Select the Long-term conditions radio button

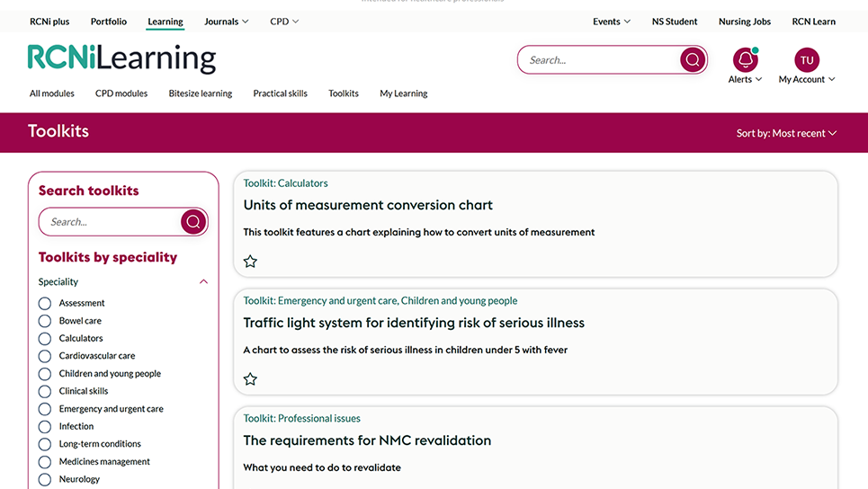coord(45,444)
